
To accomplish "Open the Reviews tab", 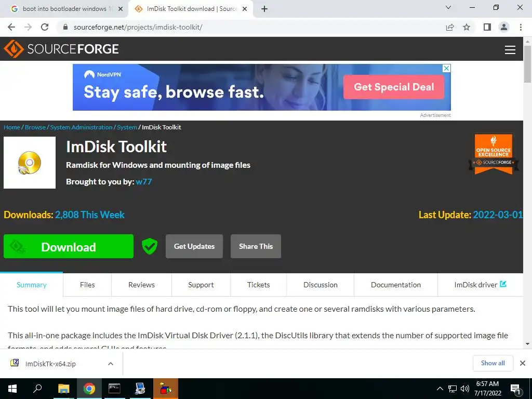I will tap(141, 285).
